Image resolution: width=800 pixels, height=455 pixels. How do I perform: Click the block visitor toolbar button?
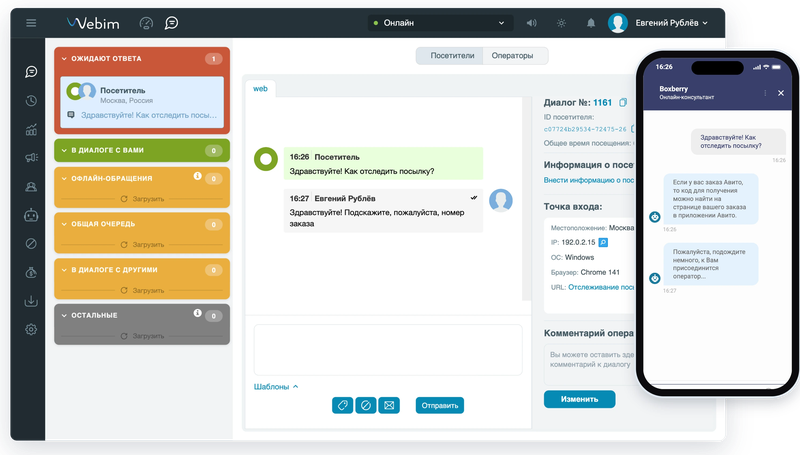pyautogui.click(x=366, y=406)
